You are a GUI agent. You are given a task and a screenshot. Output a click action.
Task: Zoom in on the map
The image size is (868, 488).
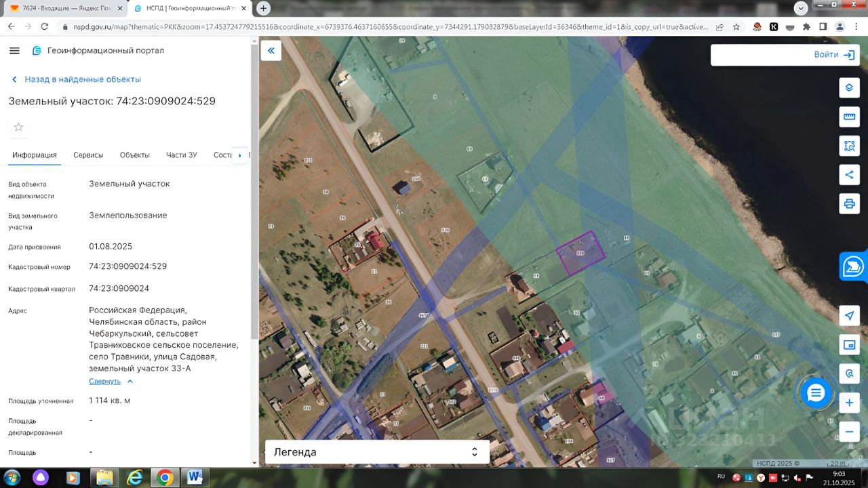849,403
